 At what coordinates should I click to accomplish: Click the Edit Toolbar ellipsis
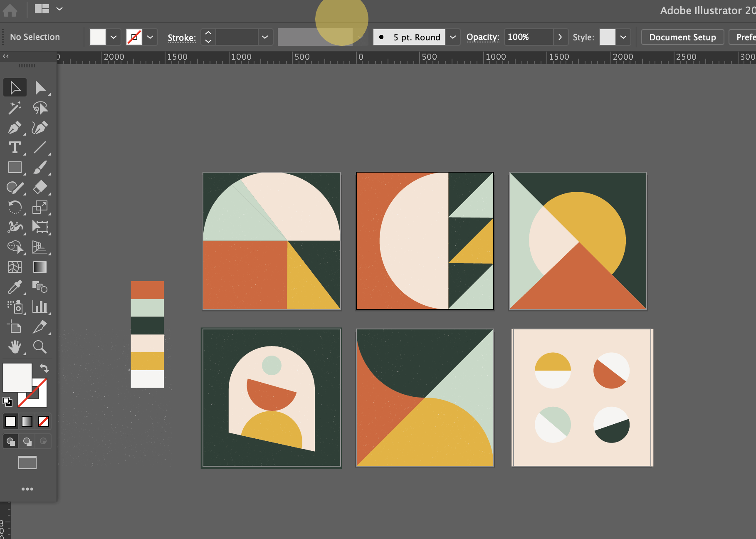pyautogui.click(x=27, y=489)
